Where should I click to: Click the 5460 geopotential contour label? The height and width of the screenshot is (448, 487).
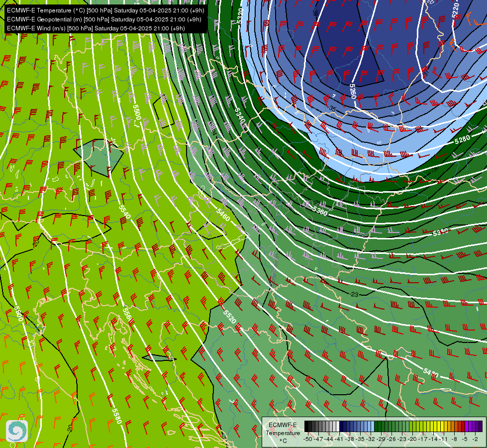pyautogui.click(x=223, y=215)
